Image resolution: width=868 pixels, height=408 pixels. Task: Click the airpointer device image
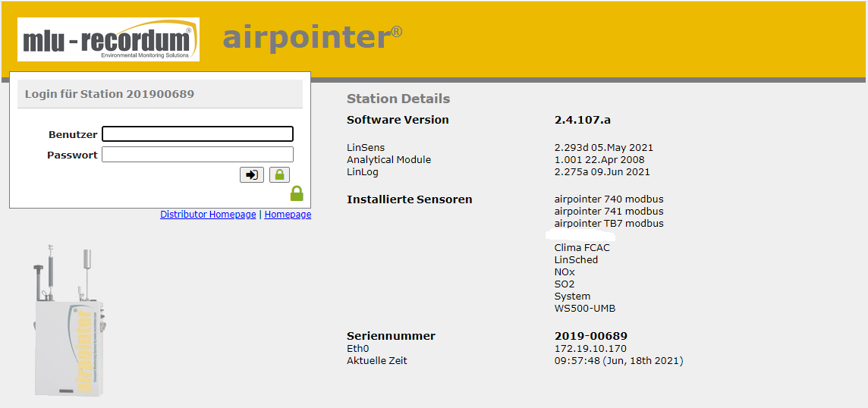click(68, 319)
